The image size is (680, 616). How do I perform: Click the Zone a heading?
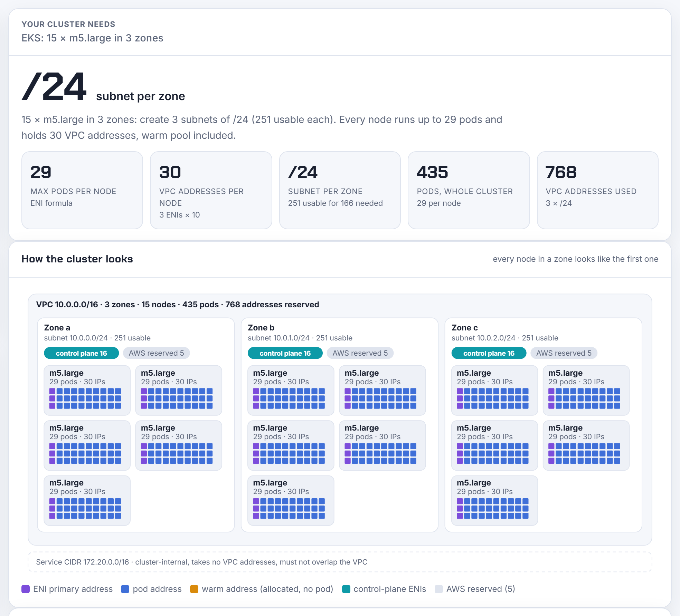(57, 328)
